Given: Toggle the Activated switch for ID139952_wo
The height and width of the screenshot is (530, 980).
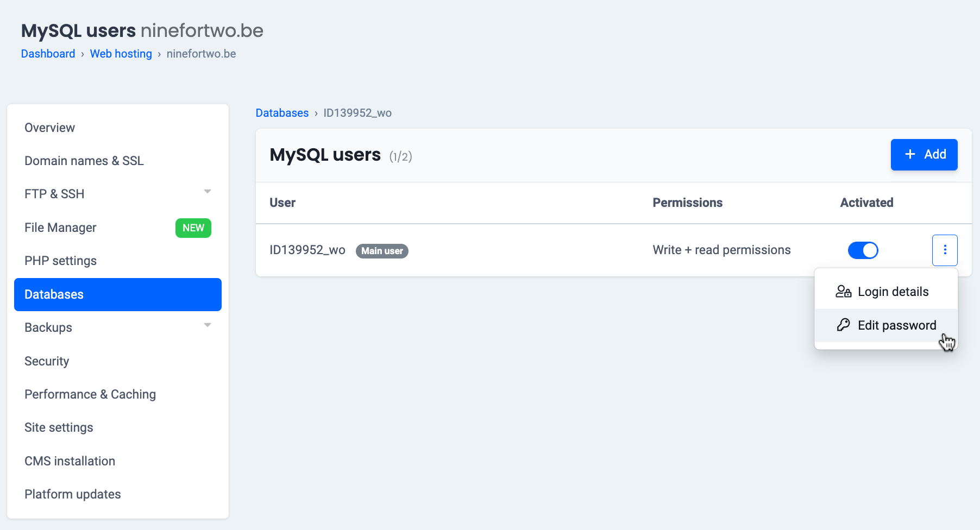Looking at the screenshot, I should pos(863,250).
